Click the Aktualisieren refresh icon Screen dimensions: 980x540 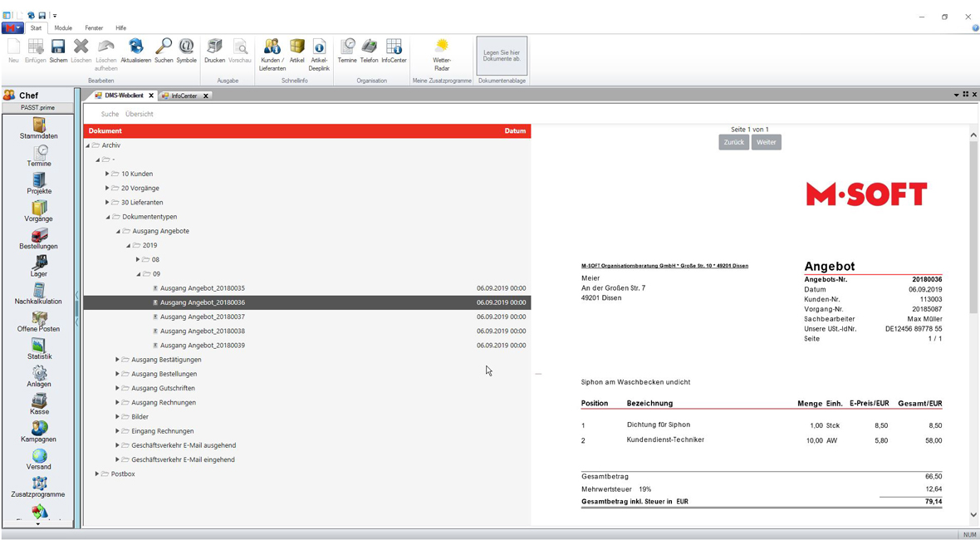point(135,50)
